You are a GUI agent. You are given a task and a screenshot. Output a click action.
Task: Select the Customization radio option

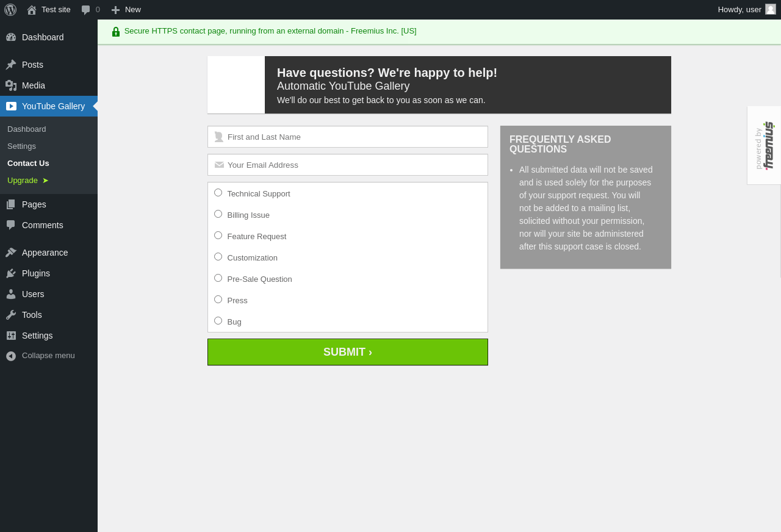(x=218, y=257)
